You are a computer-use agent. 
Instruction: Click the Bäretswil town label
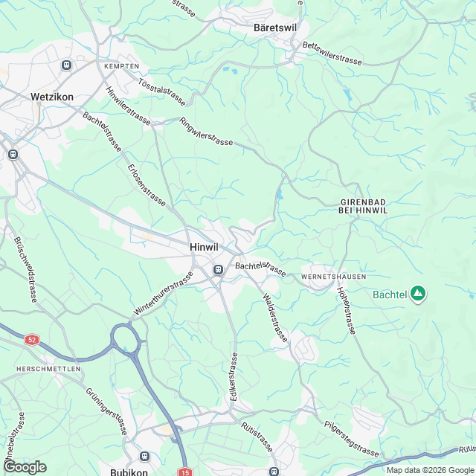pyautogui.click(x=275, y=28)
